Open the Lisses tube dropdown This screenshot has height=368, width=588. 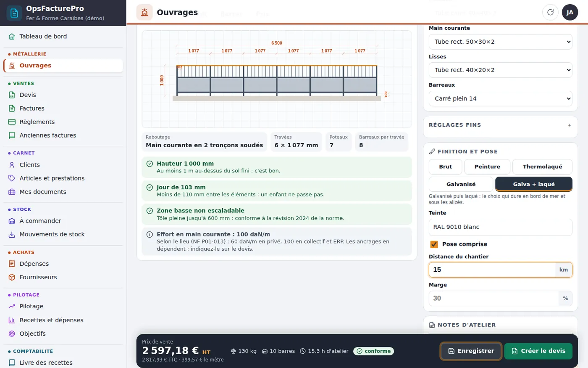click(x=501, y=70)
